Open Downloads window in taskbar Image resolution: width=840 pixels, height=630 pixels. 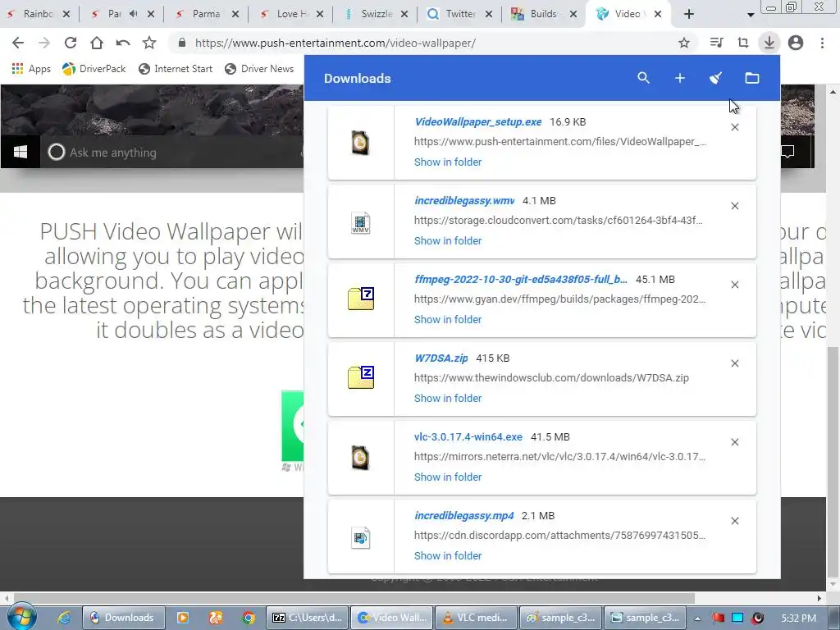123,618
